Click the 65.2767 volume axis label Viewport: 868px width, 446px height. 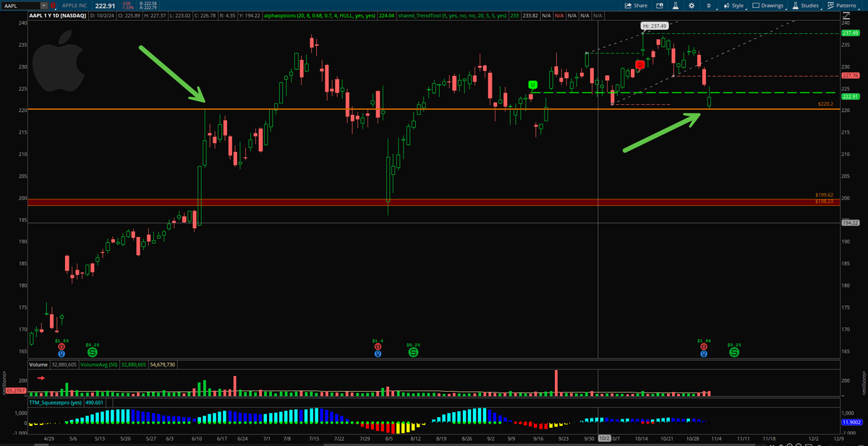click(x=17, y=390)
